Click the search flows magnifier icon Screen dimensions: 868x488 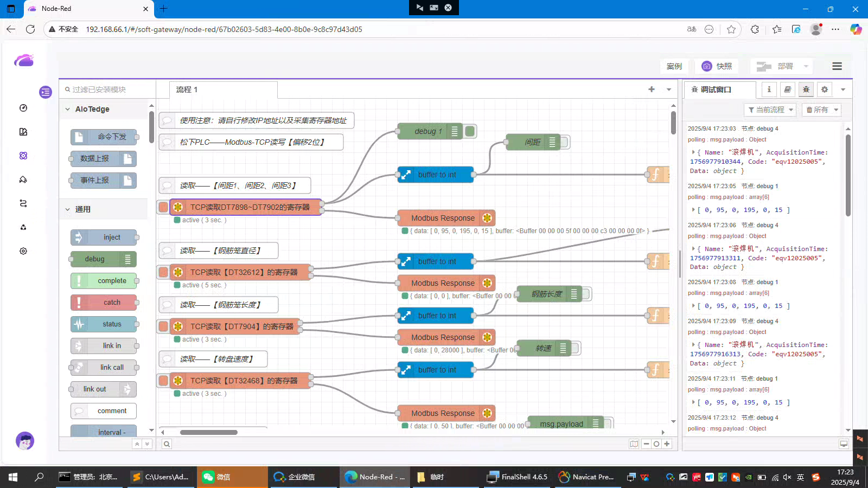coord(167,444)
